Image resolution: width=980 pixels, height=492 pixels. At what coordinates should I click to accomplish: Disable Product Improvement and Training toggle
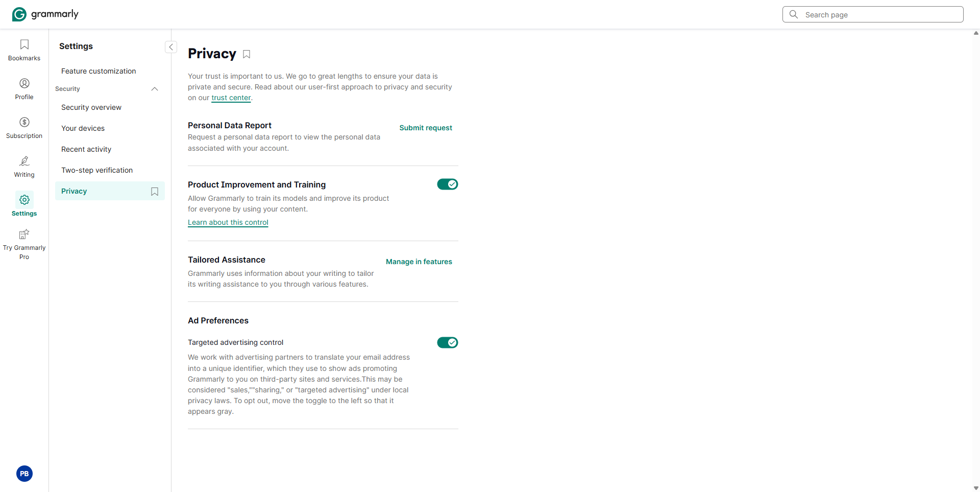click(447, 184)
